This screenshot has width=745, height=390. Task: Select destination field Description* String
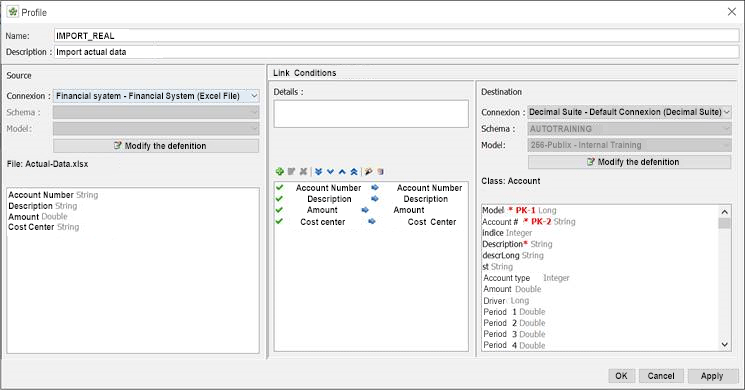point(517,244)
